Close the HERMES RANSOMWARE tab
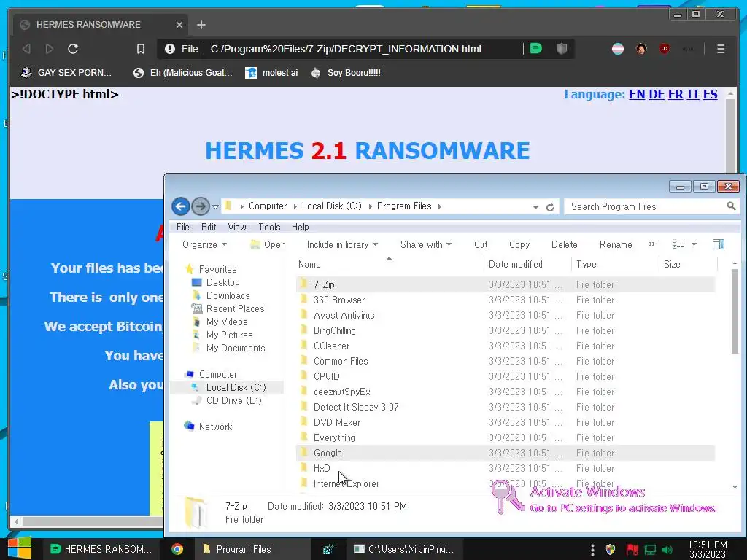 tap(179, 24)
